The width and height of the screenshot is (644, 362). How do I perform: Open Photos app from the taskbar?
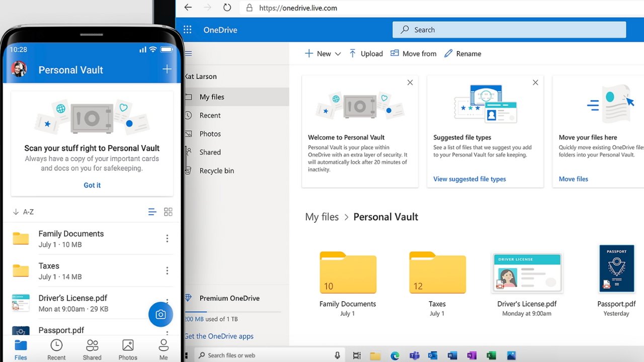point(512,356)
